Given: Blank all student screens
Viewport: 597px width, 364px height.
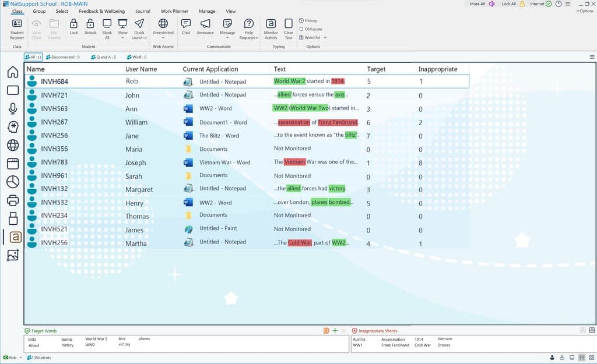Looking at the screenshot, I should click(x=107, y=29).
